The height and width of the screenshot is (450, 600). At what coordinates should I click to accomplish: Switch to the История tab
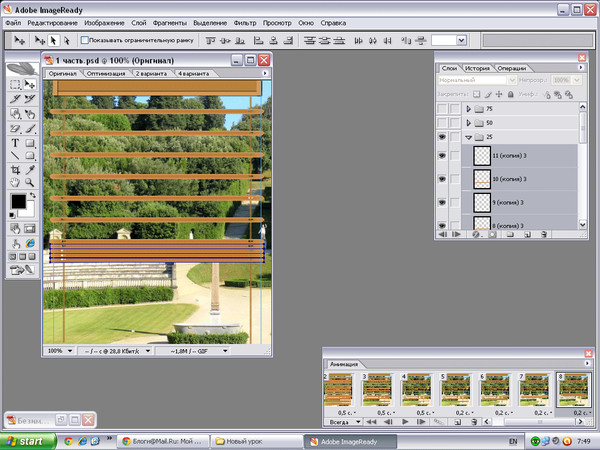point(477,68)
